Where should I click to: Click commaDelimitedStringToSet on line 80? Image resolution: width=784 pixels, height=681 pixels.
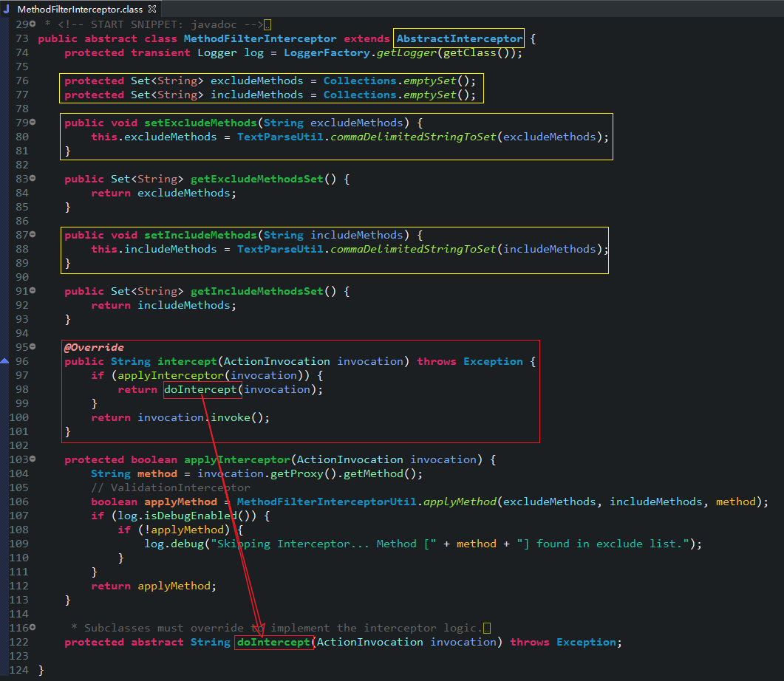pos(414,137)
